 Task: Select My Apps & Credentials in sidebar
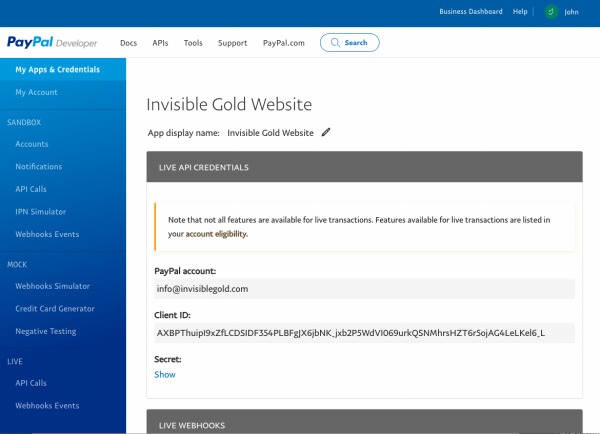point(63,70)
